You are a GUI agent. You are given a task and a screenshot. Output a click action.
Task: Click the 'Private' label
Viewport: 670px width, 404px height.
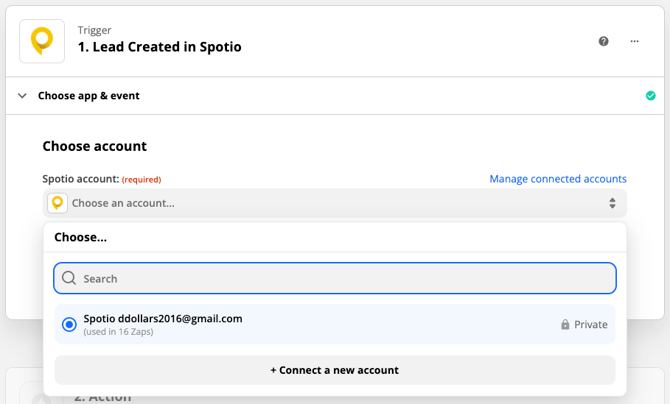(x=591, y=324)
